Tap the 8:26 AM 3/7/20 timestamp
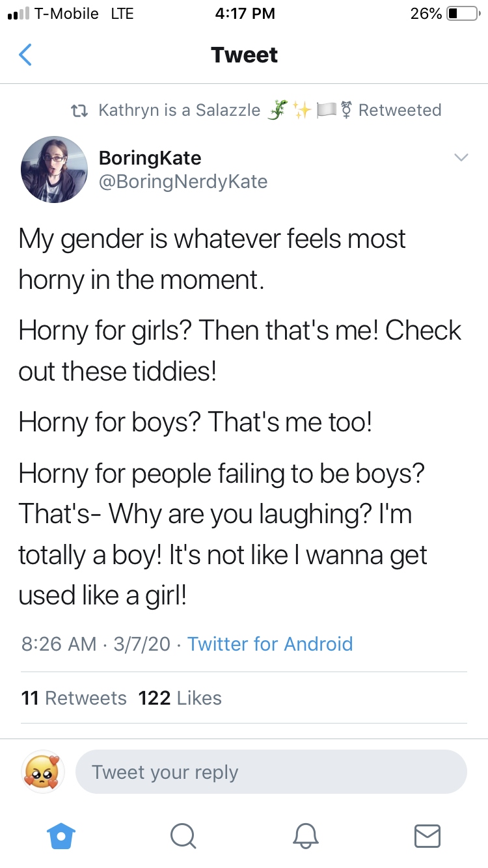The height and width of the screenshot is (868, 488). click(x=96, y=644)
